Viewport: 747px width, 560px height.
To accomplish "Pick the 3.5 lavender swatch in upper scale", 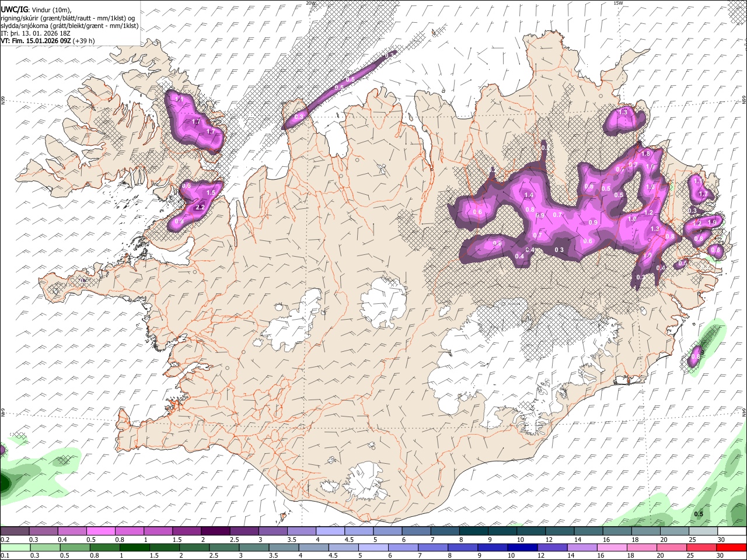I will [302, 531].
